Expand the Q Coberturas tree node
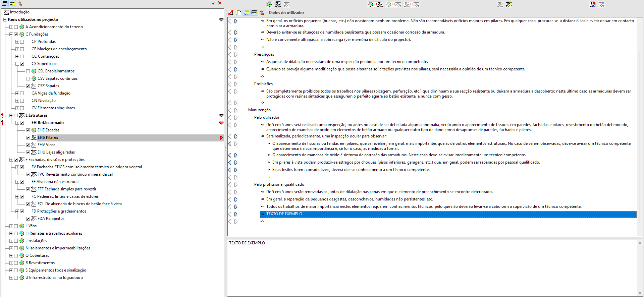644x297 pixels. click(x=11, y=255)
